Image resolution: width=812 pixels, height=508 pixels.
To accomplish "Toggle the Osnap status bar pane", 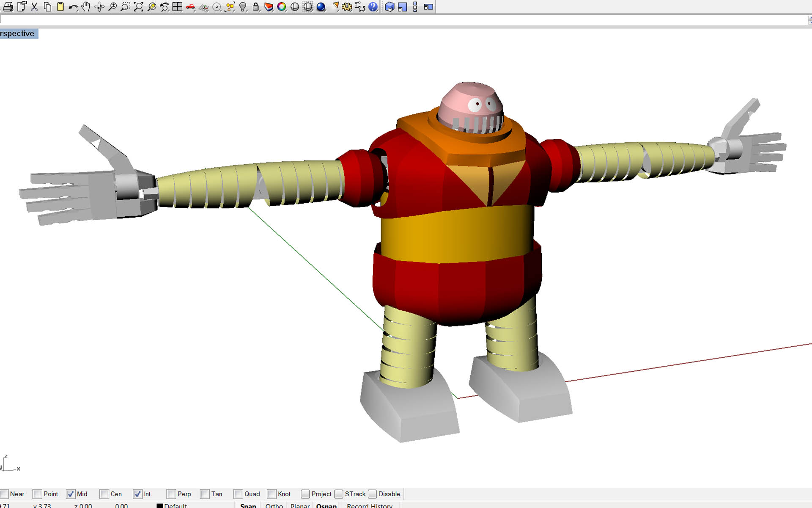I will tap(326, 505).
